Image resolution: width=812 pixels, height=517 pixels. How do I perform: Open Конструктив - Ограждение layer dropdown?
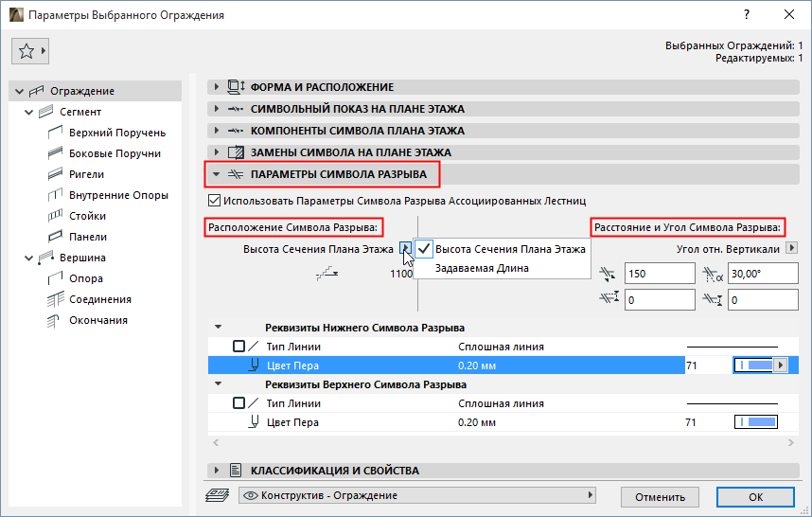pos(417,495)
